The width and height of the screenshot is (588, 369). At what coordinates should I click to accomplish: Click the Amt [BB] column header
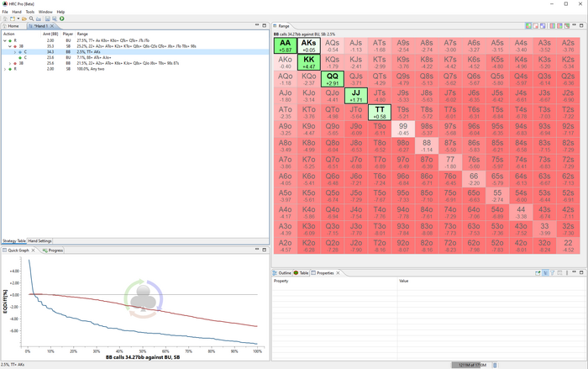click(50, 34)
